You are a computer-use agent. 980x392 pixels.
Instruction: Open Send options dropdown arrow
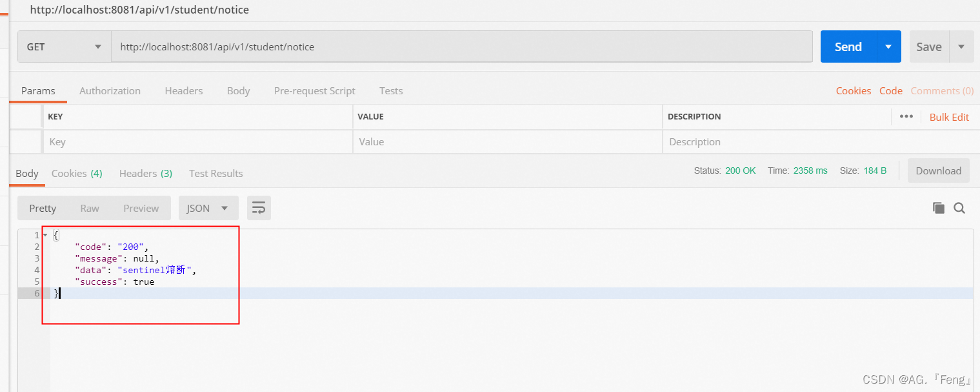[x=889, y=47]
